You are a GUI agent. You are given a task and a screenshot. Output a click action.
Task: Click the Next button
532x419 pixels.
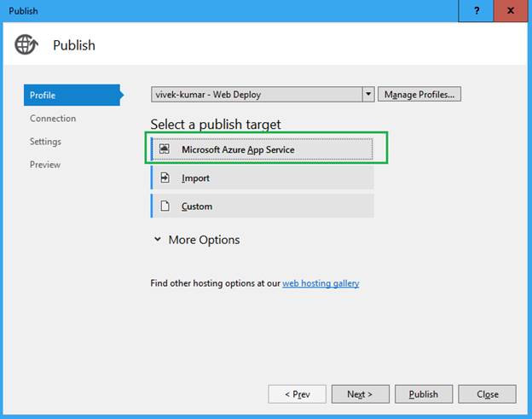coord(361,394)
